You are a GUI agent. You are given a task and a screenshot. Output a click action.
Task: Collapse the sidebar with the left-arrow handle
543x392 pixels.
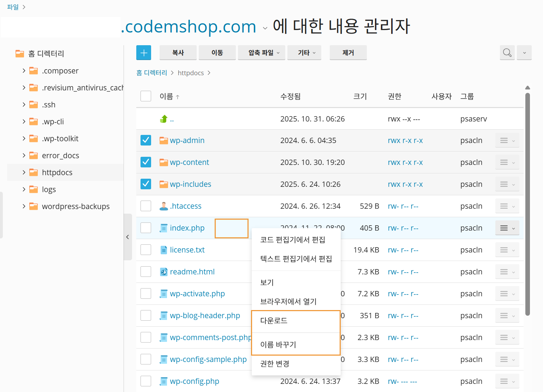[128, 237]
